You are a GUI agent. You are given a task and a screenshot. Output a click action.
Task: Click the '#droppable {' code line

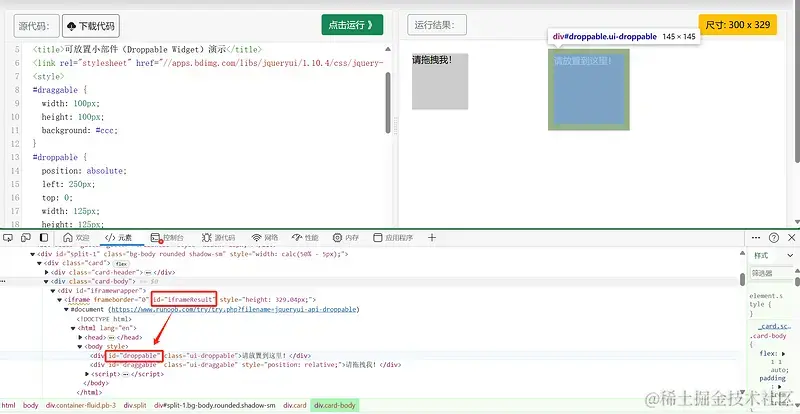pos(58,157)
